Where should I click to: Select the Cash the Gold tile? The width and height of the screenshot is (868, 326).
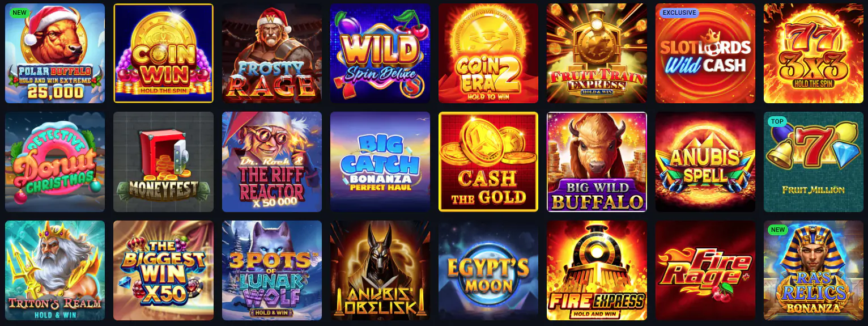(x=488, y=162)
